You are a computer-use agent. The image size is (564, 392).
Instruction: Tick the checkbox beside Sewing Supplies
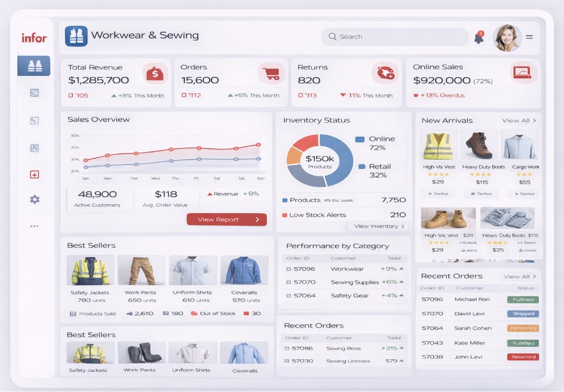[x=288, y=282]
